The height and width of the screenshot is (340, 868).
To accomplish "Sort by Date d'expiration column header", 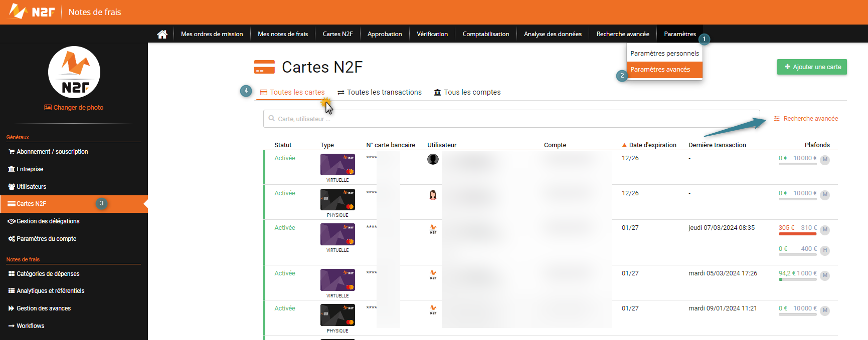I will click(649, 145).
